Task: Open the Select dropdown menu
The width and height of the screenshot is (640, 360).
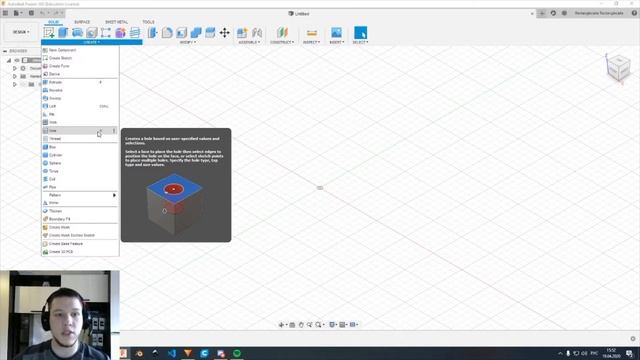Action: pyautogui.click(x=360, y=42)
